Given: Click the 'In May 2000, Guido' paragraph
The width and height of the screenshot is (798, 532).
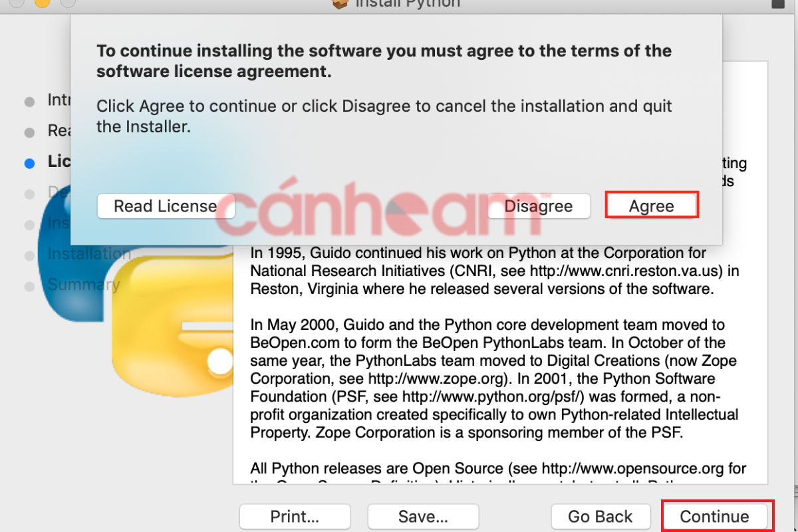Looking at the screenshot, I should pyautogui.click(x=494, y=379).
